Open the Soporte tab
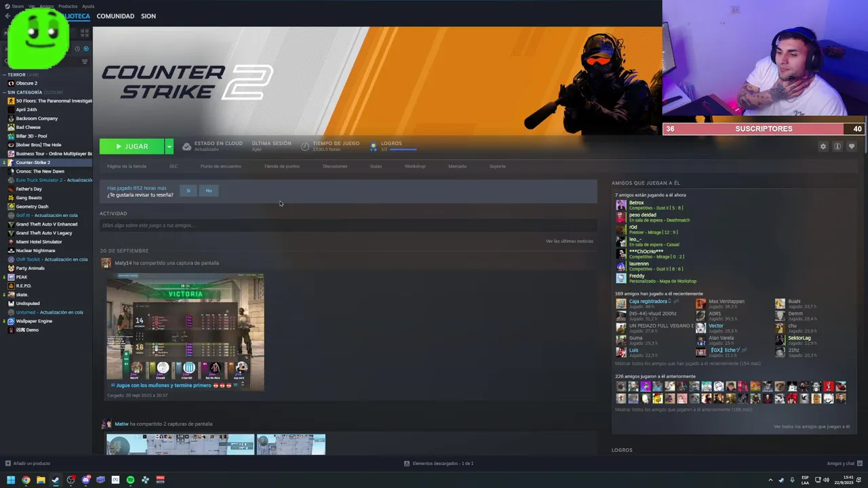 tap(498, 166)
